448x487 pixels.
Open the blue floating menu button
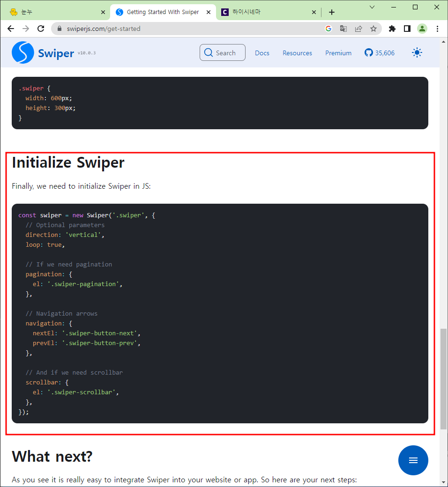tap(413, 460)
